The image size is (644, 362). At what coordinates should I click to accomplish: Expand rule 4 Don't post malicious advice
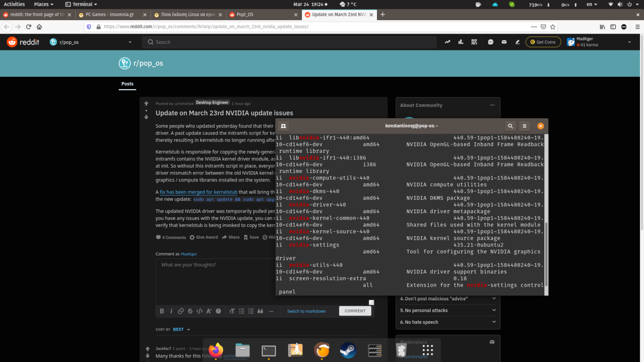(x=448, y=299)
